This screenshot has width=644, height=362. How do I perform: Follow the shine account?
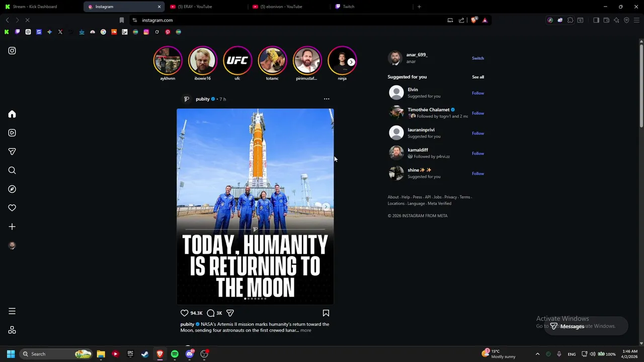[x=478, y=173]
